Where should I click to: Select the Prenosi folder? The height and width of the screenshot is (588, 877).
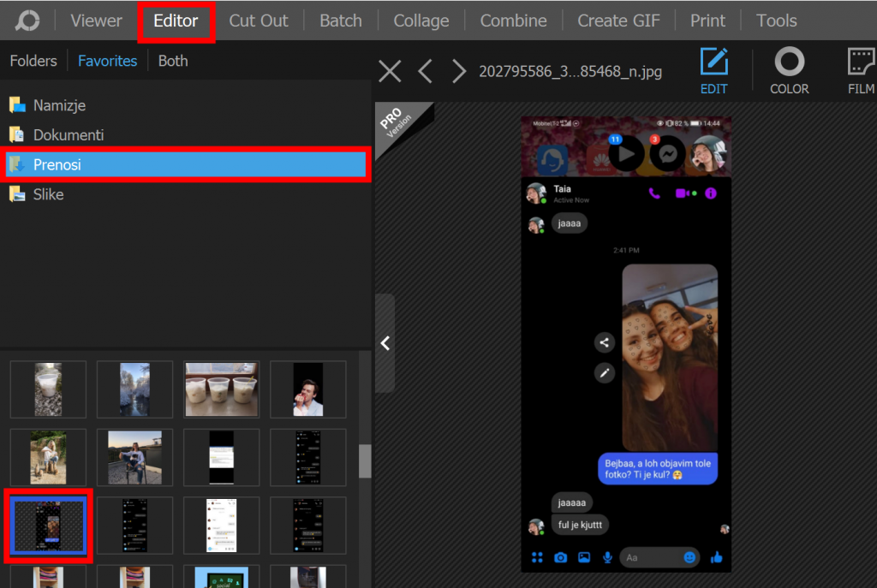186,164
